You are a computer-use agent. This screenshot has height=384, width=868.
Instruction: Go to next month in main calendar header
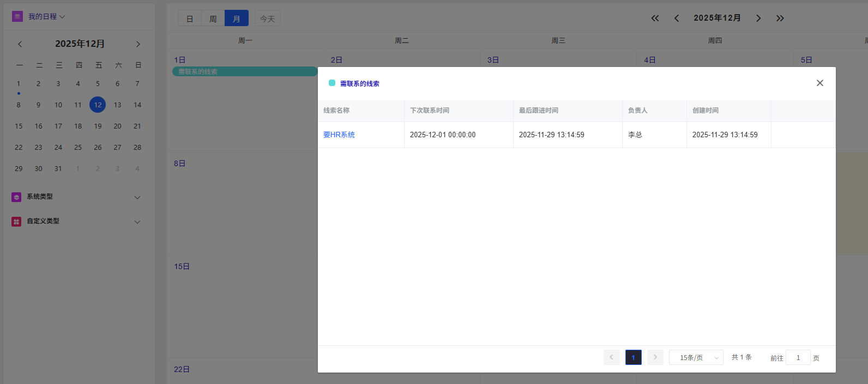[758, 19]
